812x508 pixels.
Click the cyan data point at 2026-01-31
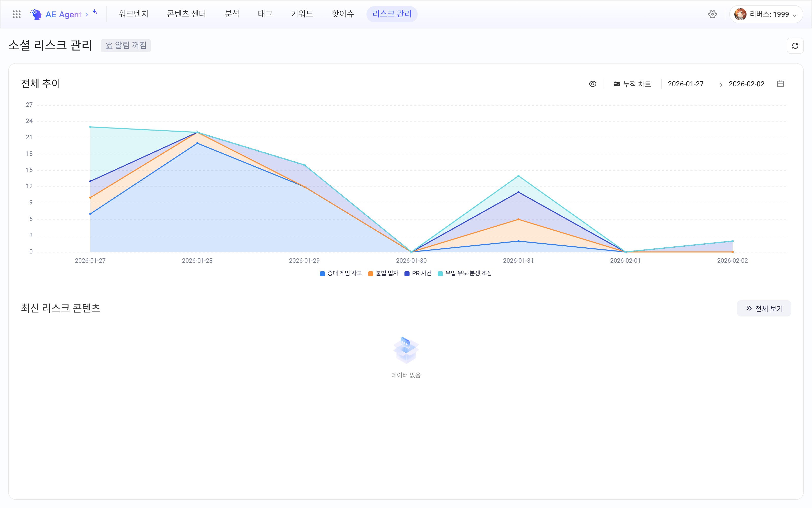pos(518,176)
